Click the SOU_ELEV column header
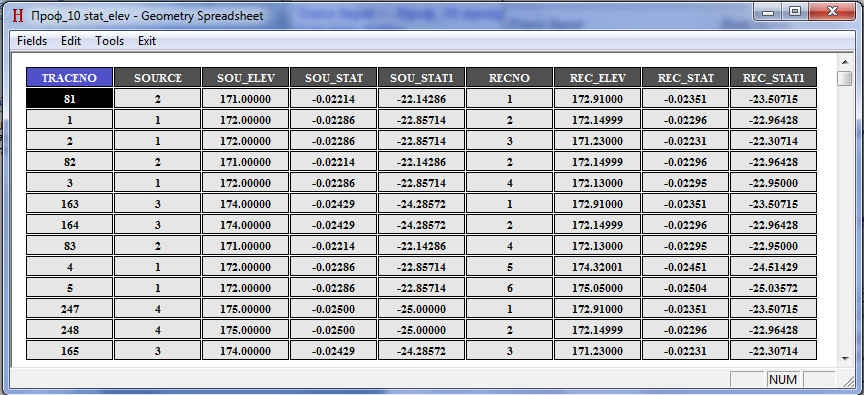 [x=245, y=78]
